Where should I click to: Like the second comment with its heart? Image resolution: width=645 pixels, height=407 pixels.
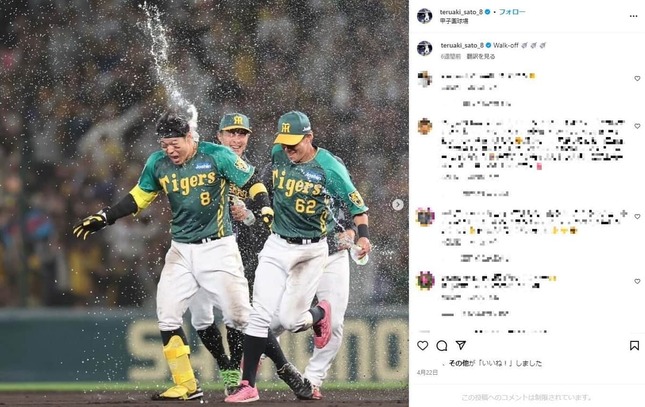point(637,126)
